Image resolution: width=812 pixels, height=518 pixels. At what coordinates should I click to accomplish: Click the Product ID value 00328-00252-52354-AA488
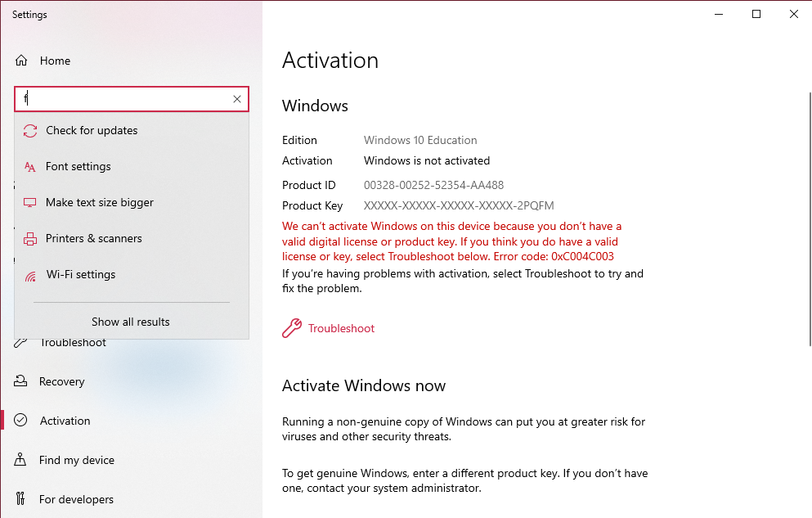[433, 185]
